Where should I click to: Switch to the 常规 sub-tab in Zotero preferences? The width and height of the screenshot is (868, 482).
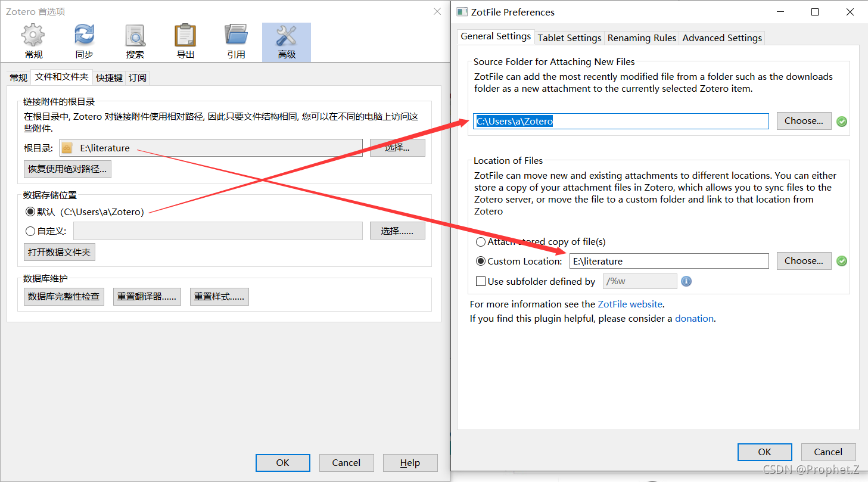(x=18, y=77)
